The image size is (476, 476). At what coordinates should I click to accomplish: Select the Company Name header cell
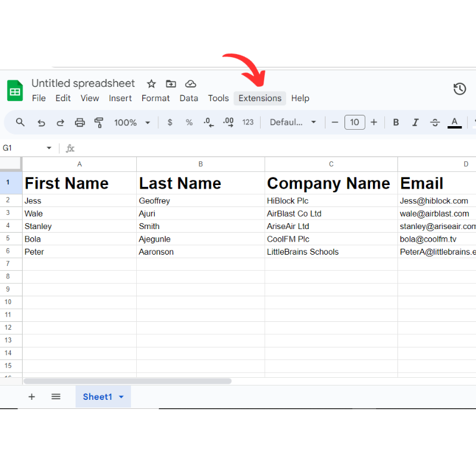click(331, 183)
